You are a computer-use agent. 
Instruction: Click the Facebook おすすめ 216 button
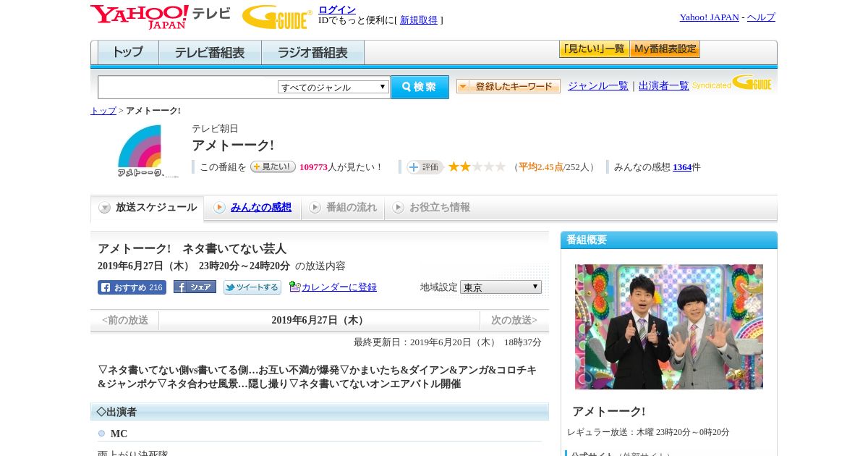pyautogui.click(x=132, y=287)
